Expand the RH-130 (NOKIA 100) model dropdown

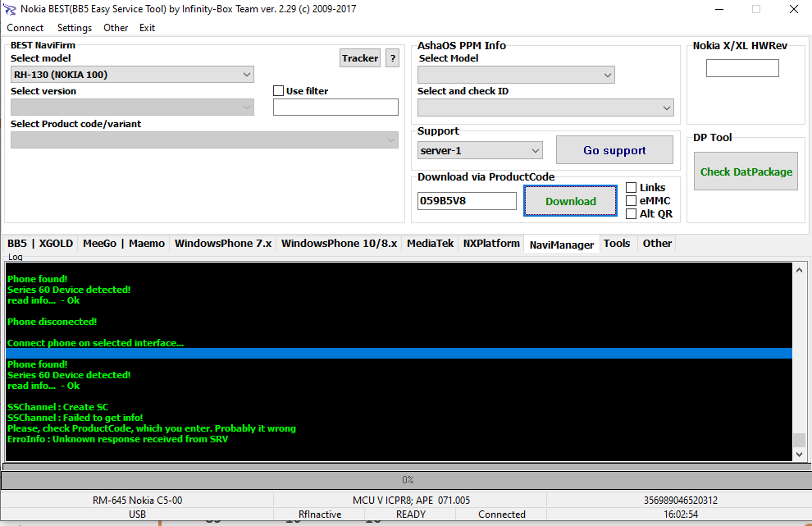pos(132,75)
